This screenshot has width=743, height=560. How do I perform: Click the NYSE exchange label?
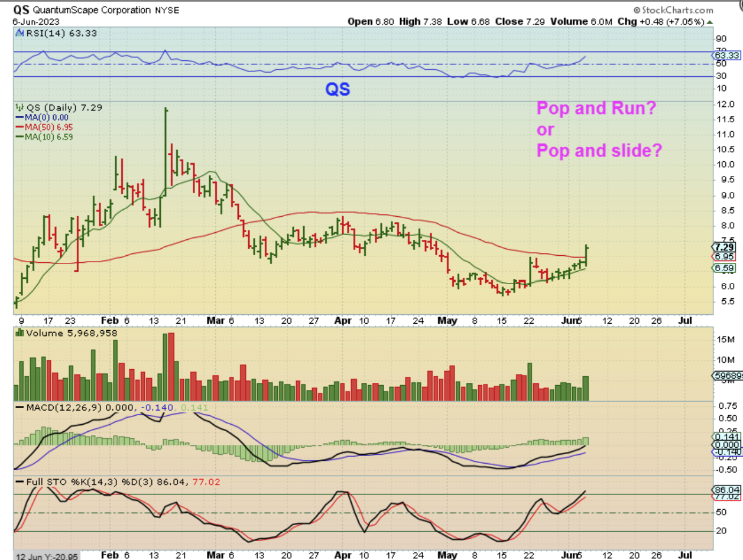[168, 10]
